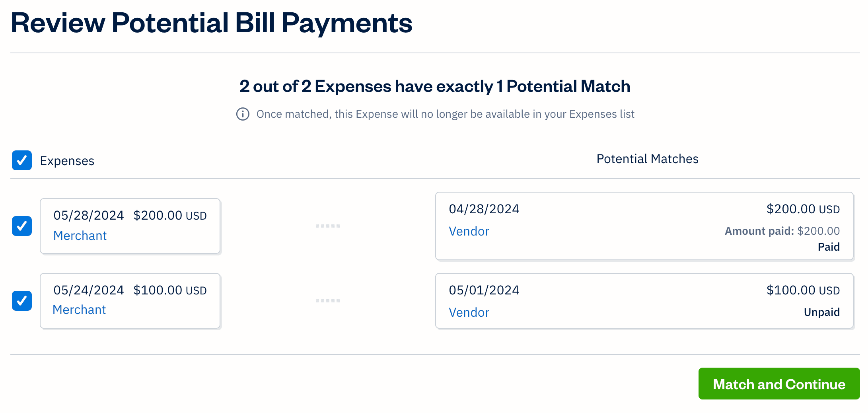Click the Expenses column label

pos(66,160)
